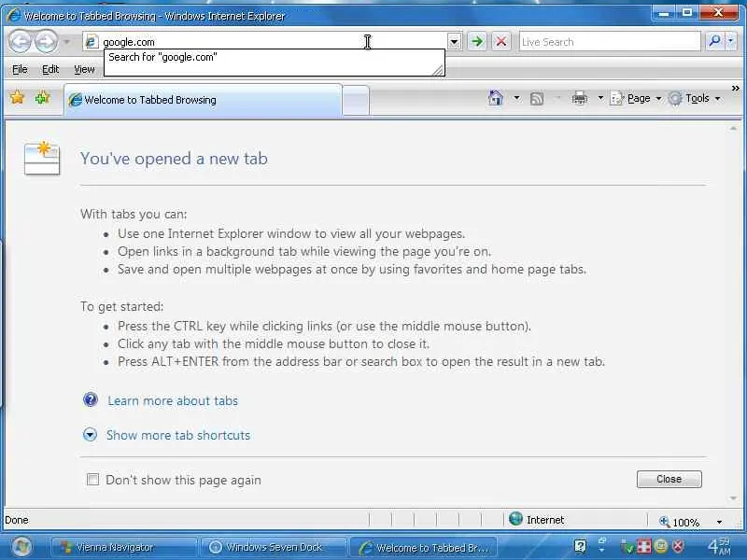The width and height of the screenshot is (747, 560).
Task: Click the Add to Favorites icon
Action: point(42,98)
